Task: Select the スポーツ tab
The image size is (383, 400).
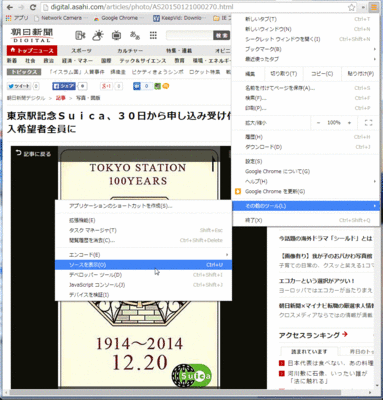Action: [x=81, y=51]
